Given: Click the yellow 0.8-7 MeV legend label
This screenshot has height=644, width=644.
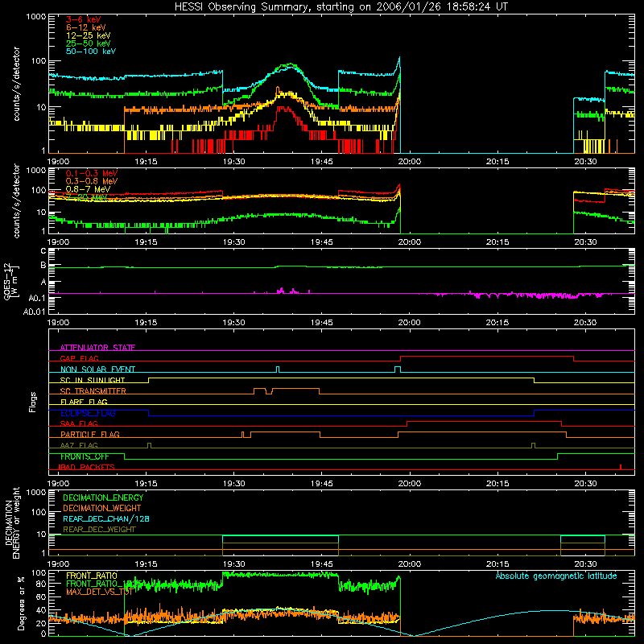Looking at the screenshot, I should [x=88, y=189].
